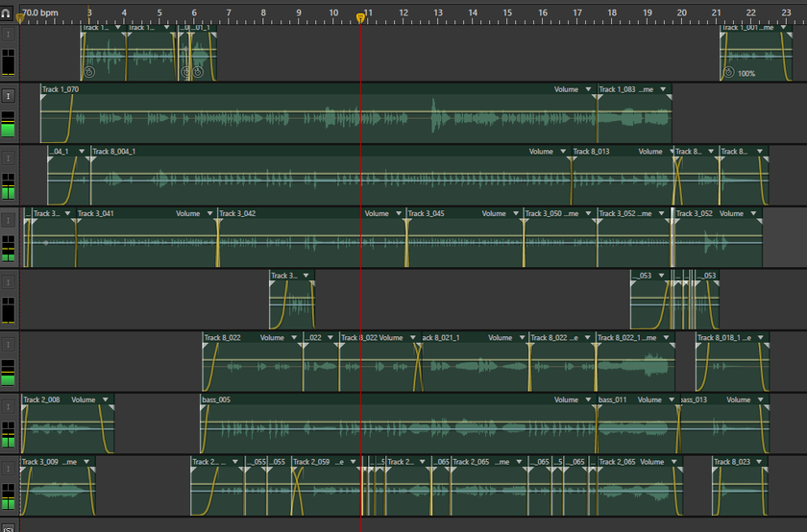Viewport: 807px width, 532px height.
Task: Open the dropdown arrow on Track 8_023 clip
Action: click(759, 462)
